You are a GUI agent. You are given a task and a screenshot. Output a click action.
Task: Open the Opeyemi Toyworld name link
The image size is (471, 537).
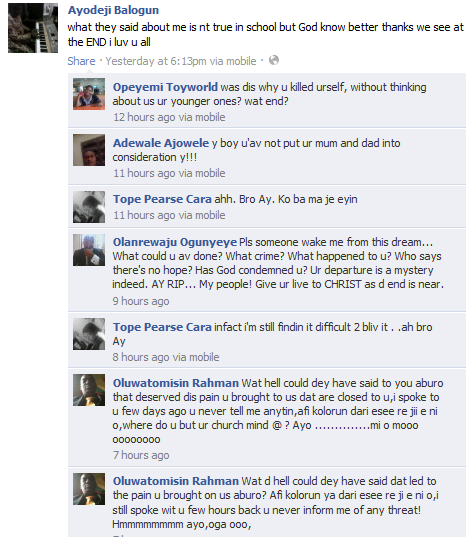point(165,87)
